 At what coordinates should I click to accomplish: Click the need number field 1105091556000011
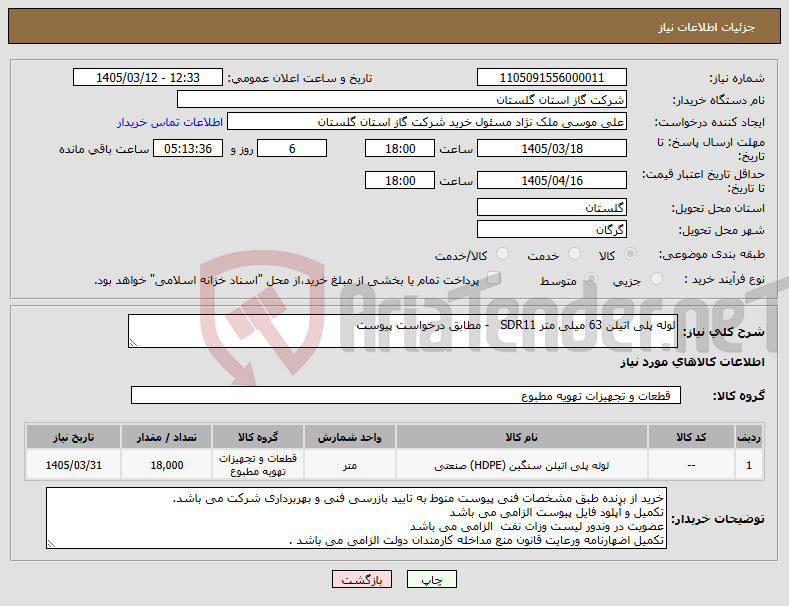point(551,78)
